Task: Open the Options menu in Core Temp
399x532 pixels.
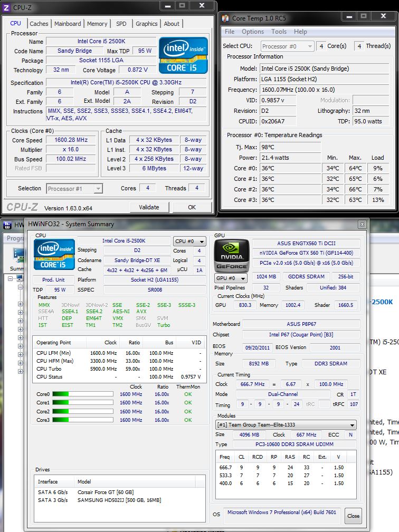Action: click(x=253, y=32)
